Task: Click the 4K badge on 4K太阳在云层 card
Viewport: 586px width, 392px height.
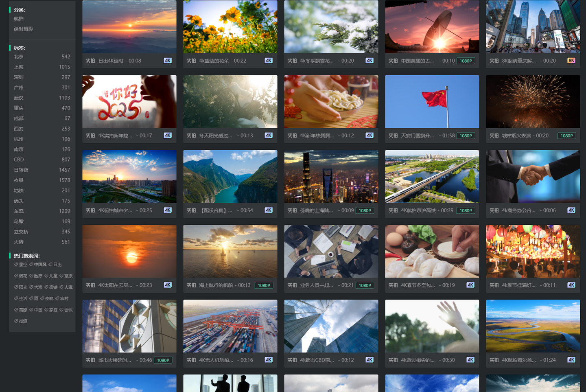Action: coord(168,285)
